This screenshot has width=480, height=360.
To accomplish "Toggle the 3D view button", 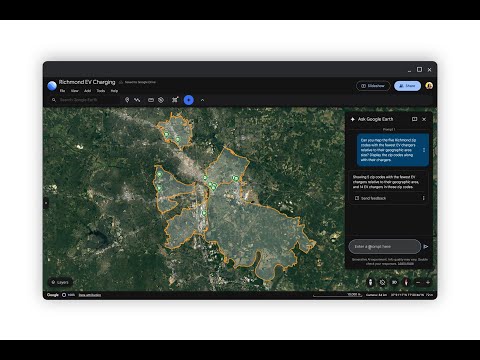I will pyautogui.click(x=394, y=282).
